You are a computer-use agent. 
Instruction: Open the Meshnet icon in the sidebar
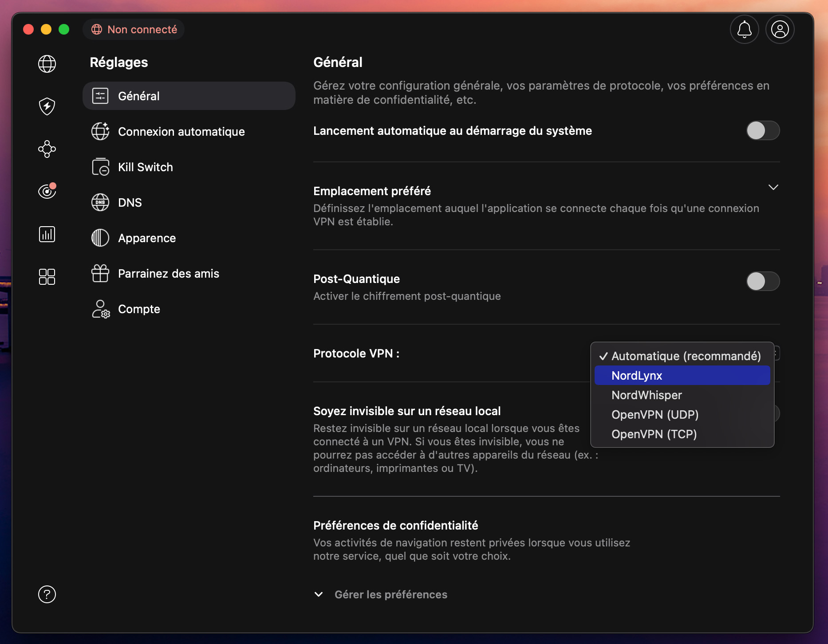(x=47, y=149)
